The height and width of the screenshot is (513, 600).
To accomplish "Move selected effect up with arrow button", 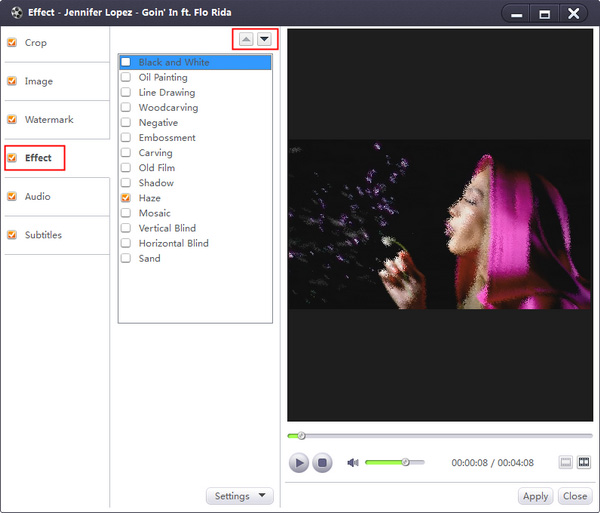I will 246,39.
